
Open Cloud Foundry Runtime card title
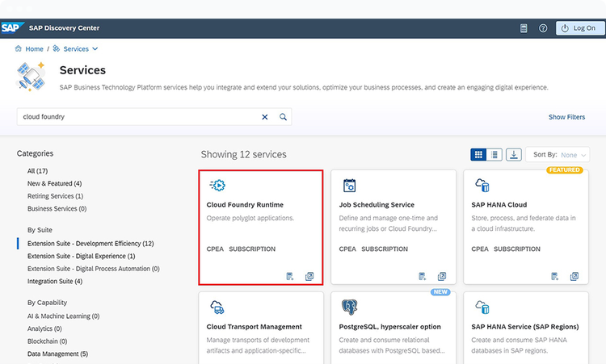245,205
